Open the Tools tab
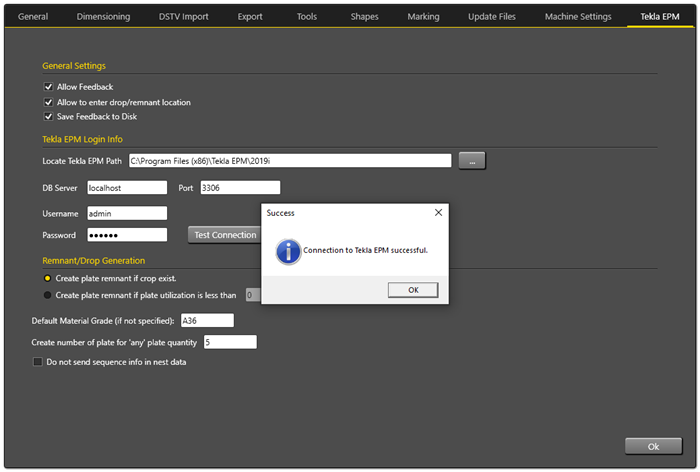 point(307,17)
